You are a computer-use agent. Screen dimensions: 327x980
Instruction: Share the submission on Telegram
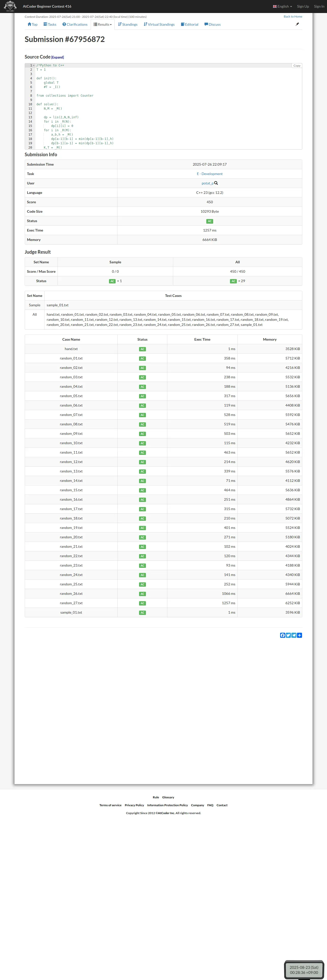[294, 635]
